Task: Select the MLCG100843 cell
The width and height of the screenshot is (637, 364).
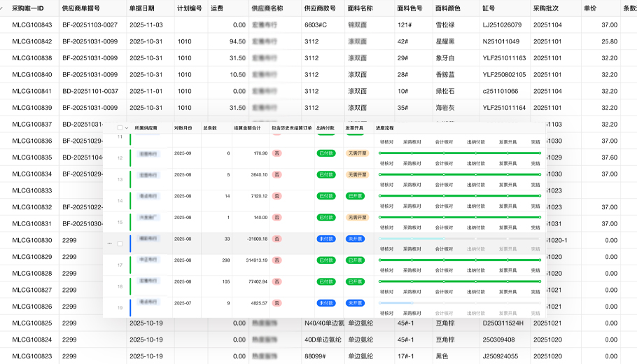Action: point(32,25)
